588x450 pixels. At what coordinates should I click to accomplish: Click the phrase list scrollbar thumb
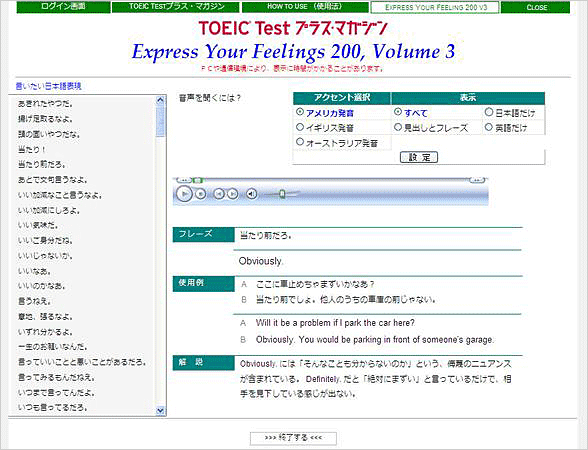[x=160, y=121]
